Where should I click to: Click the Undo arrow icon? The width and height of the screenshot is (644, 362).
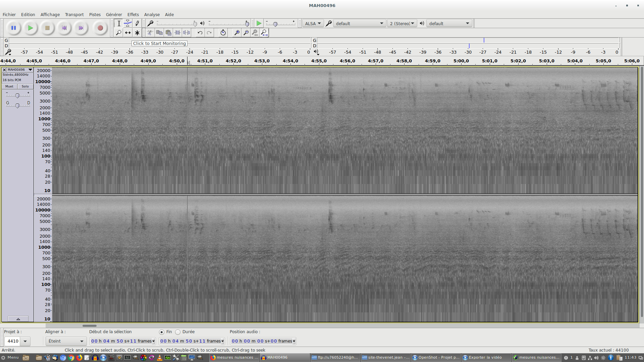[x=200, y=33]
